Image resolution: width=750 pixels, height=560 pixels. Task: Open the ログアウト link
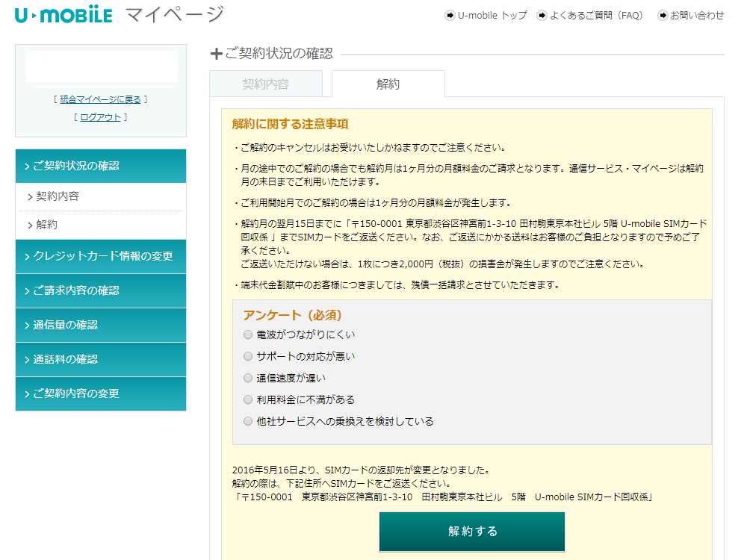coord(100,116)
